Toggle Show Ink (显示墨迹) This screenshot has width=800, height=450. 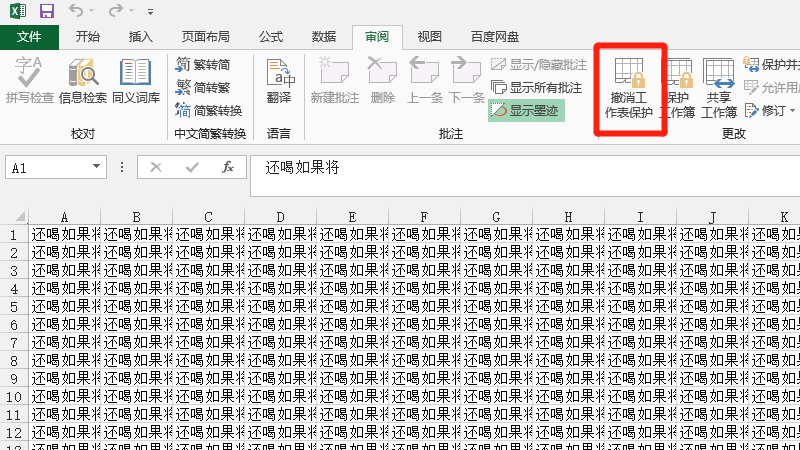click(x=526, y=110)
